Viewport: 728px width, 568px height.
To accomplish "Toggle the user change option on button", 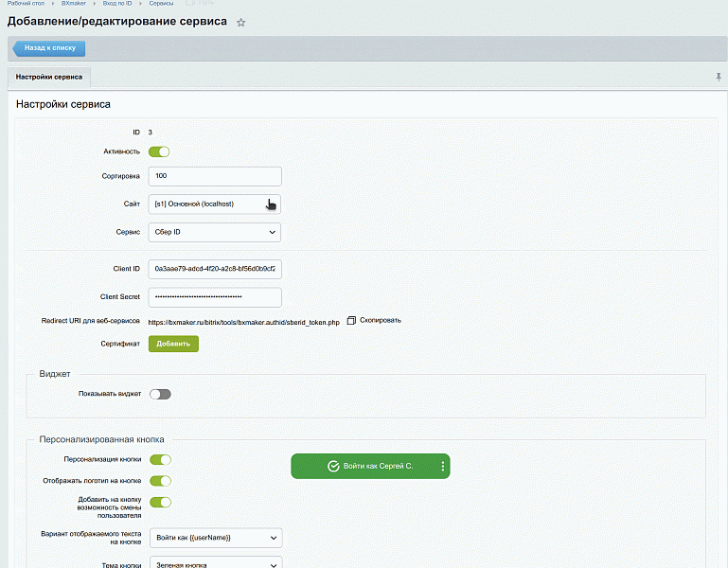I will 160,503.
